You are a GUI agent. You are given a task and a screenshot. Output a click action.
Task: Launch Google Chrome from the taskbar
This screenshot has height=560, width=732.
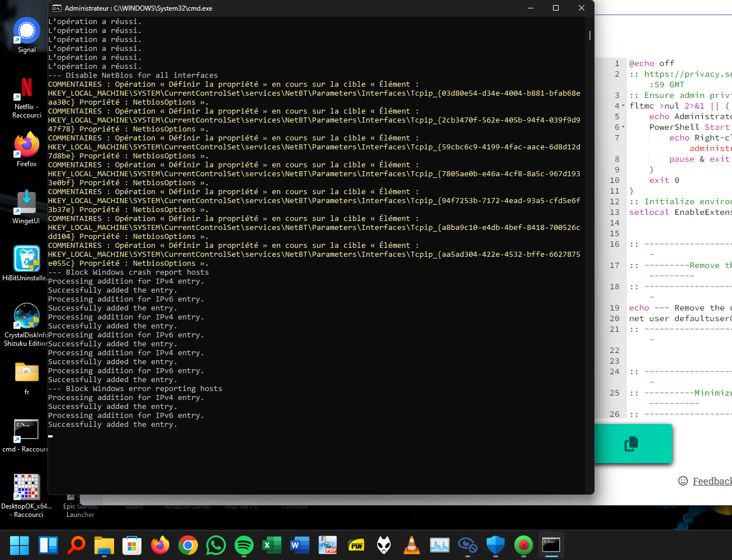click(x=188, y=545)
